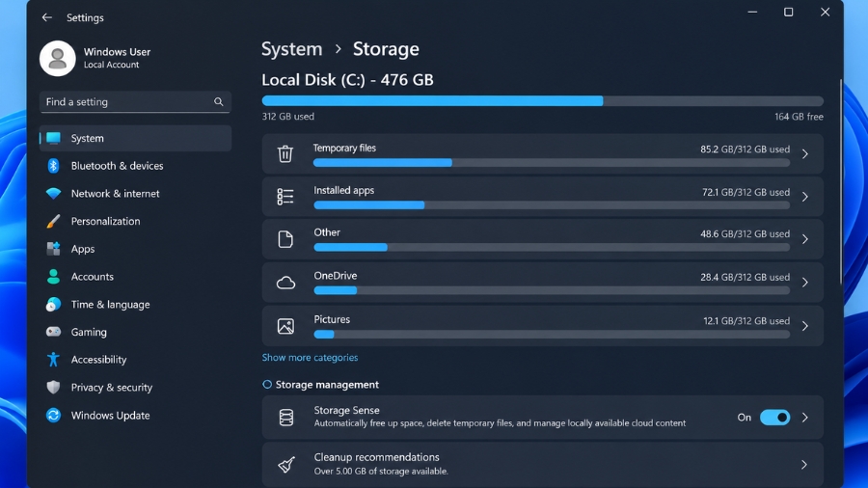Image resolution: width=868 pixels, height=488 pixels.
Task: Click the System monitor icon in sidebar
Action: point(53,138)
